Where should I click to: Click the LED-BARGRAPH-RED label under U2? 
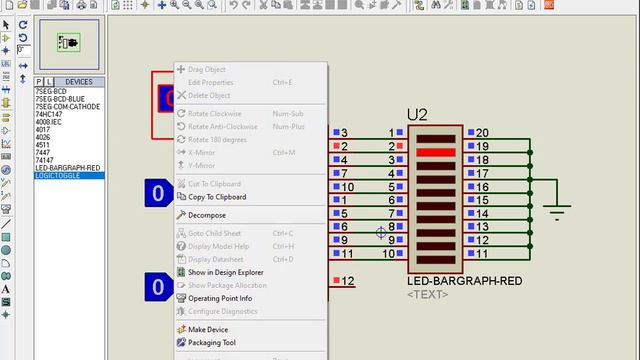coord(464,281)
